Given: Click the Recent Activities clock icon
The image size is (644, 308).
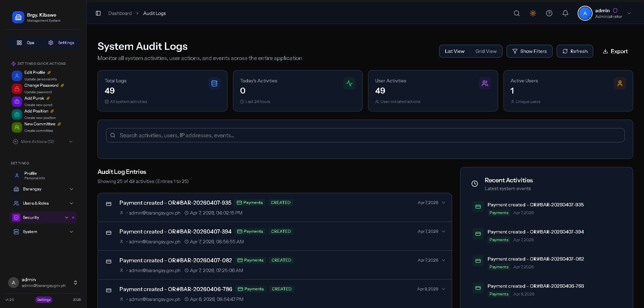Looking at the screenshot, I should [475, 184].
